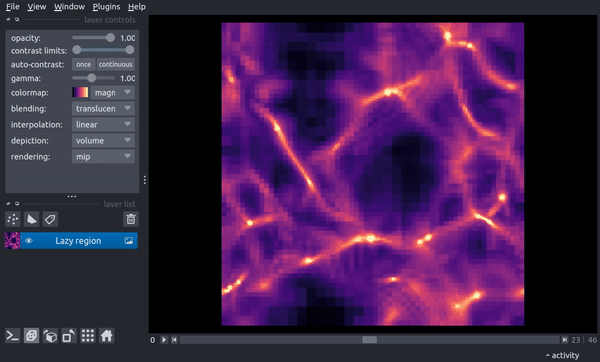Float the layer list panel
Screen dimensions: 600x362
click(17, 204)
